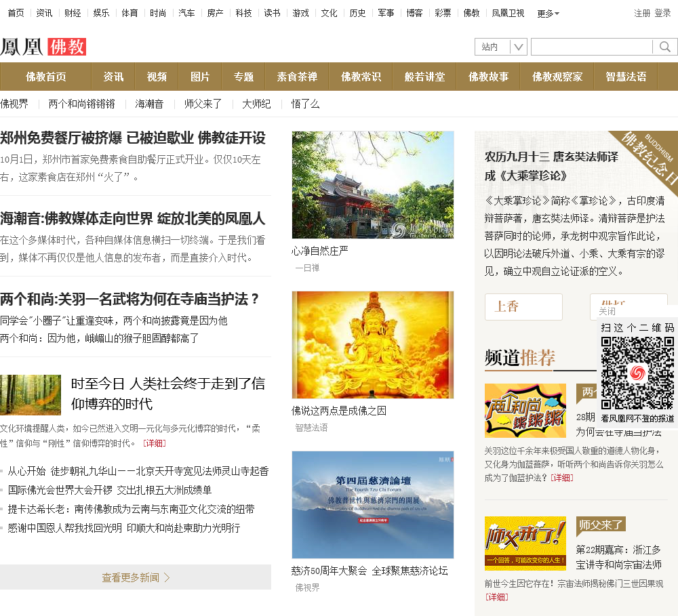Click 详细 under the 宗宙法师 description
678x616 pixels.
tap(497, 597)
